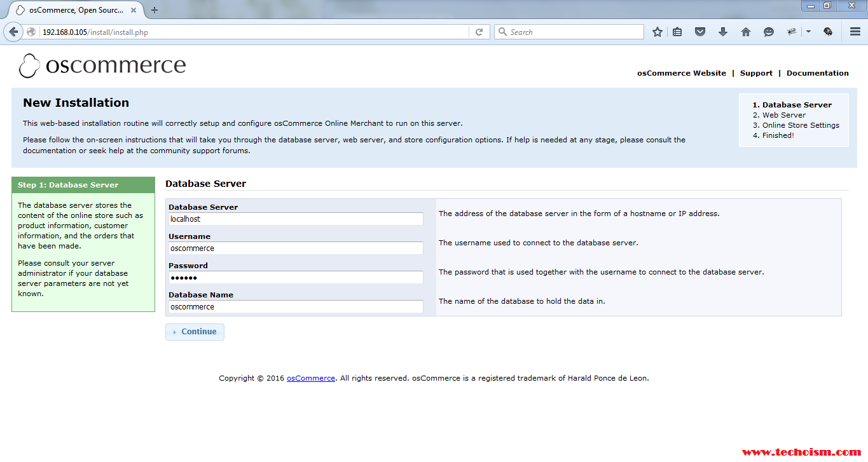
Task: Show bookmarks list icon
Action: 677,32
